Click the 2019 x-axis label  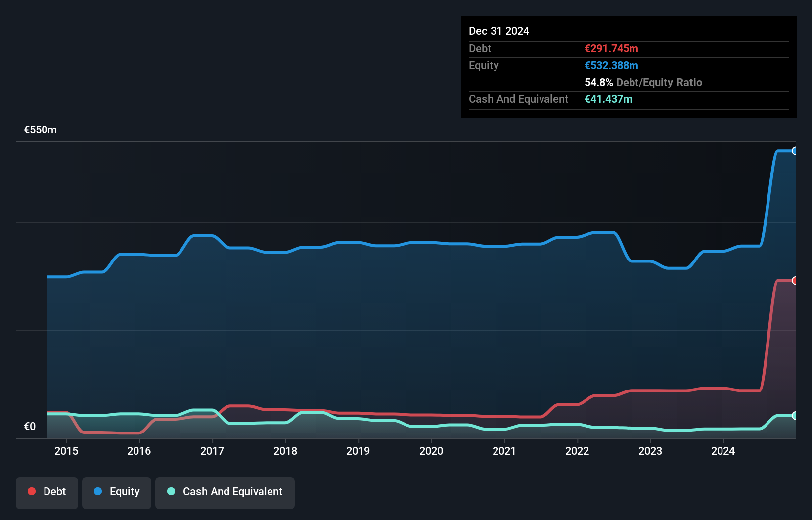(x=358, y=451)
